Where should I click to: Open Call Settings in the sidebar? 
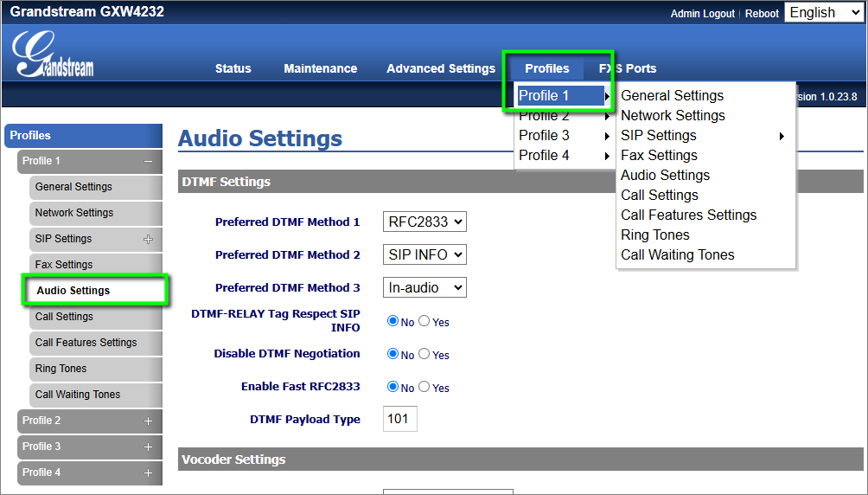coord(96,317)
